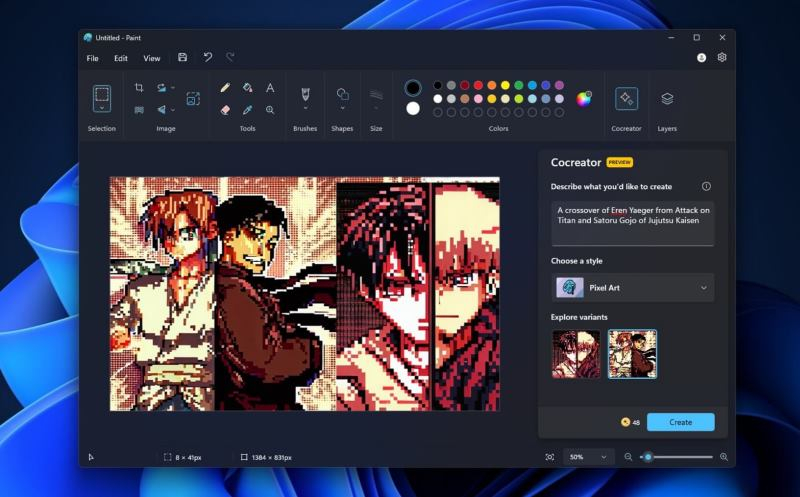The image size is (800, 497).
Task: Click the Save icon
Action: pyautogui.click(x=182, y=58)
